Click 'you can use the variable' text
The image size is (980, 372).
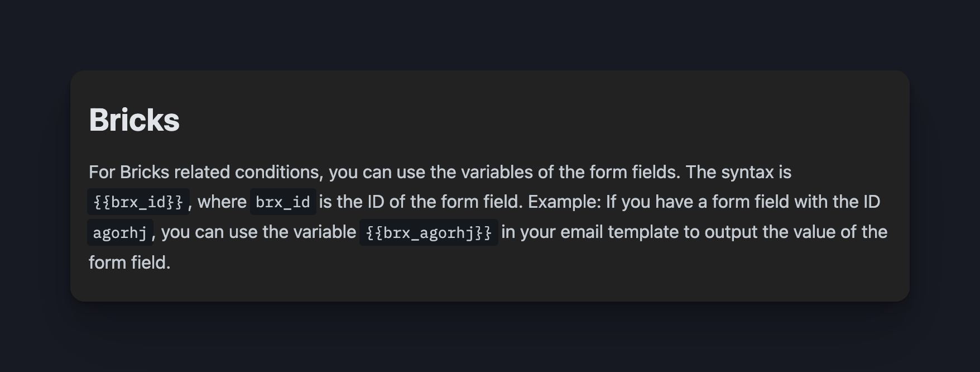(x=258, y=232)
